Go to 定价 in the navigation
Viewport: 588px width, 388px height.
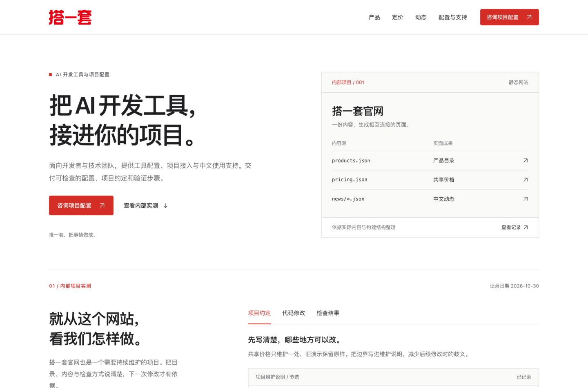coord(398,17)
